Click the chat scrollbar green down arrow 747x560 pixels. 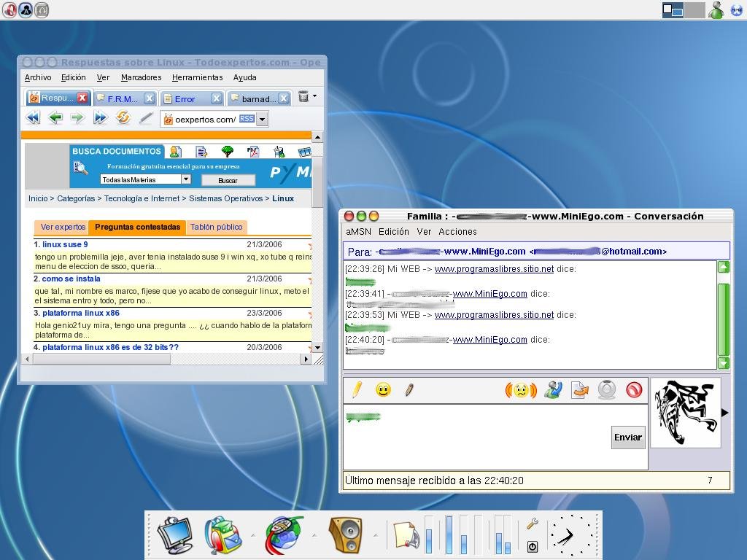coord(723,363)
